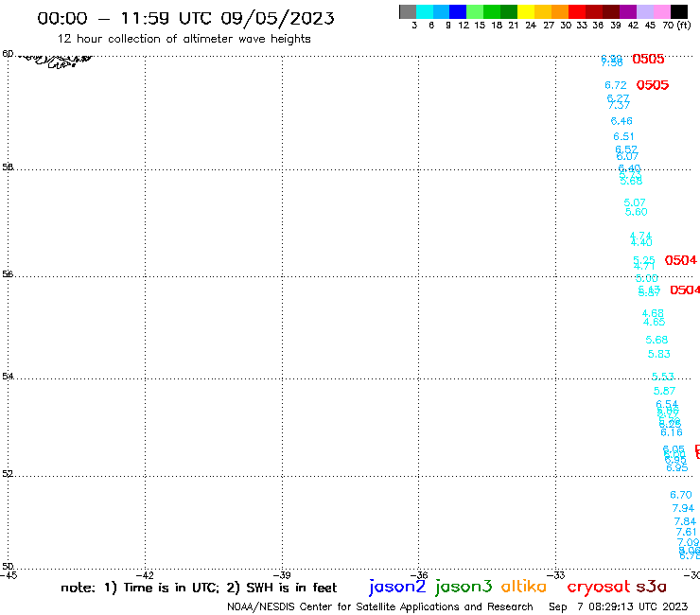Pick the light green swatch in the legend
700x615 pixels.
[475, 11]
